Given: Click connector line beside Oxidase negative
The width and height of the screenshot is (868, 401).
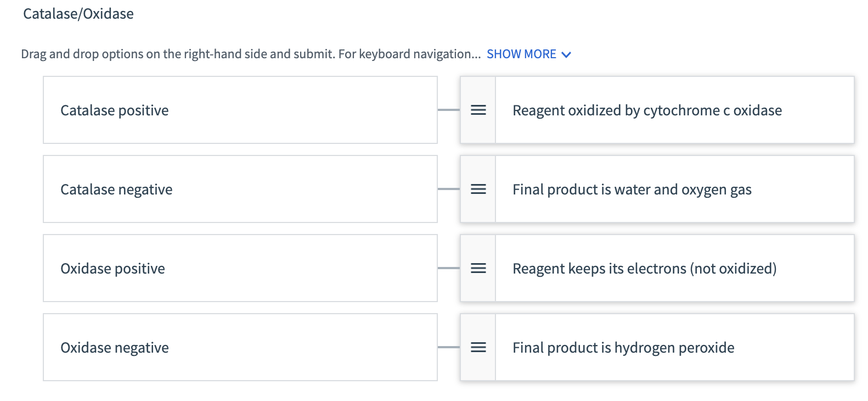Looking at the screenshot, I should pyautogui.click(x=449, y=347).
